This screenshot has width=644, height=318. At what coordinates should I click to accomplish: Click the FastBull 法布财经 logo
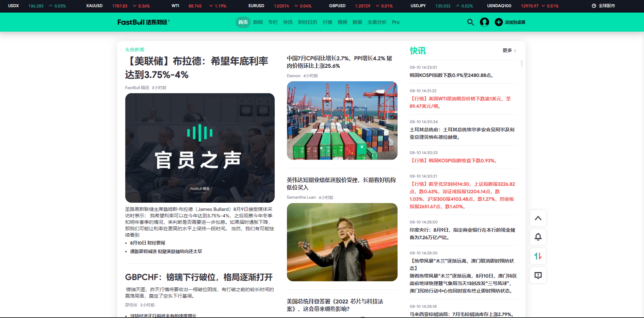point(143,22)
